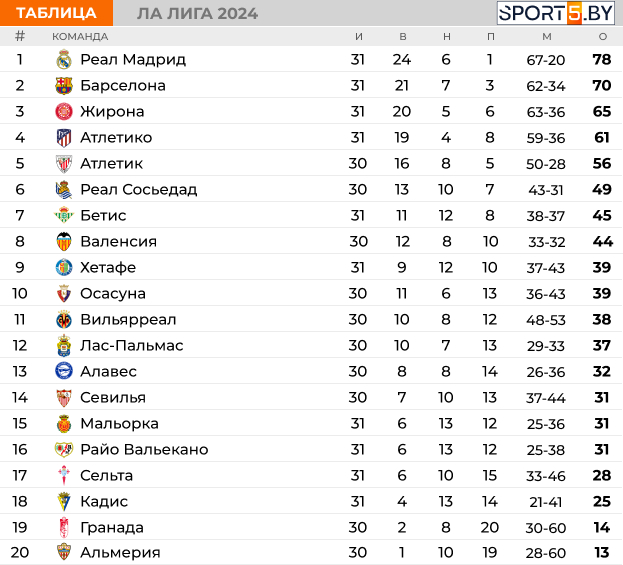Image resolution: width=623 pixels, height=565 pixels.
Task: Select the ЛА ЛИГА 2024 header tab
Action: click(x=197, y=14)
